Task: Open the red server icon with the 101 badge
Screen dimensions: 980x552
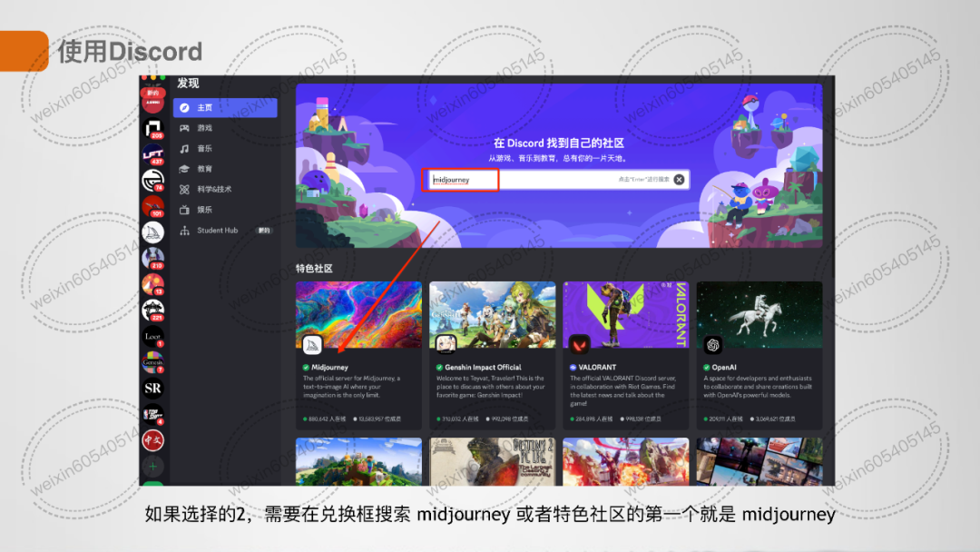Action: 152,206
